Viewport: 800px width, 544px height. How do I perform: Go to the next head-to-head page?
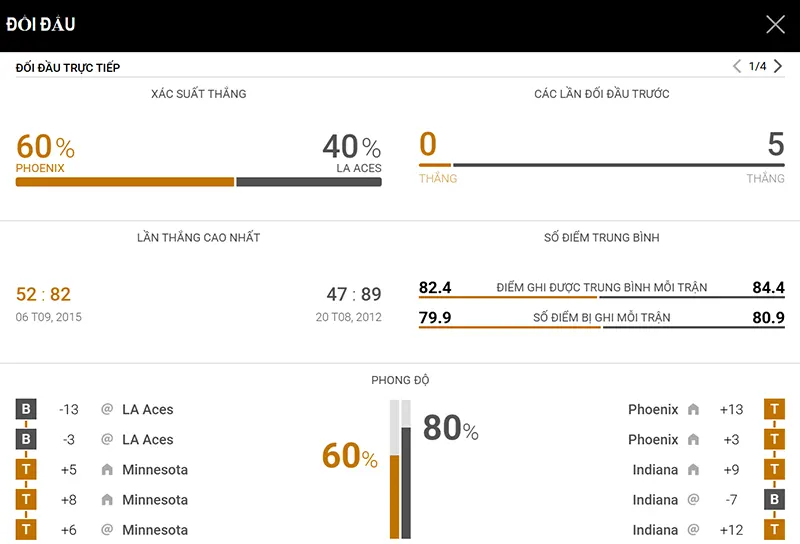779,67
